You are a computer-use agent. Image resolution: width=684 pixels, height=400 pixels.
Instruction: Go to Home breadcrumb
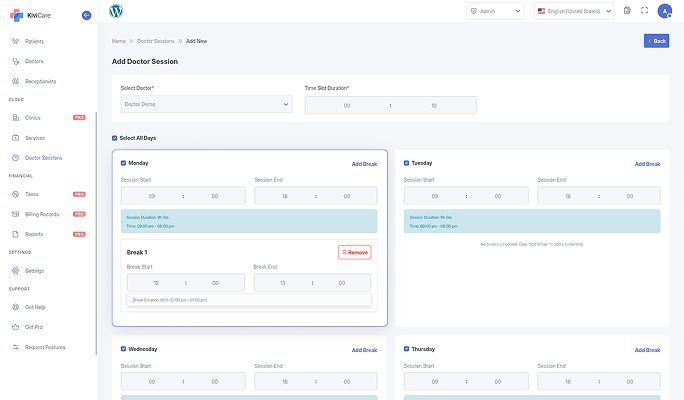click(119, 41)
